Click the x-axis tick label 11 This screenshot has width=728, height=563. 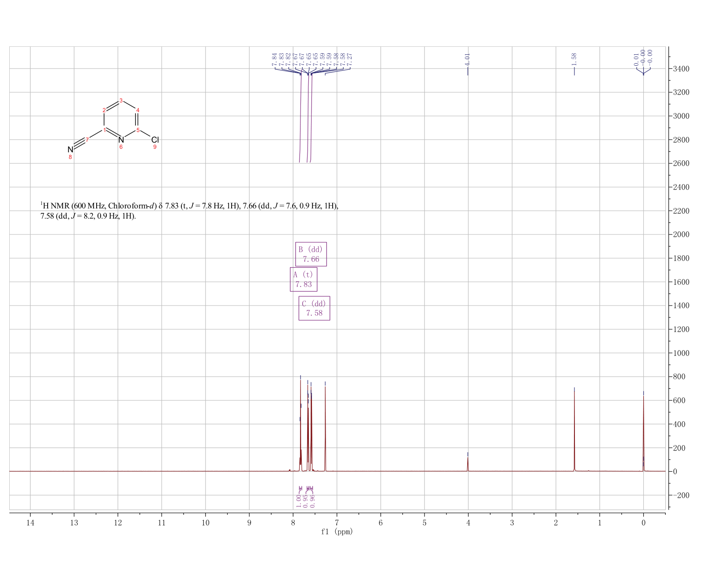point(161,523)
